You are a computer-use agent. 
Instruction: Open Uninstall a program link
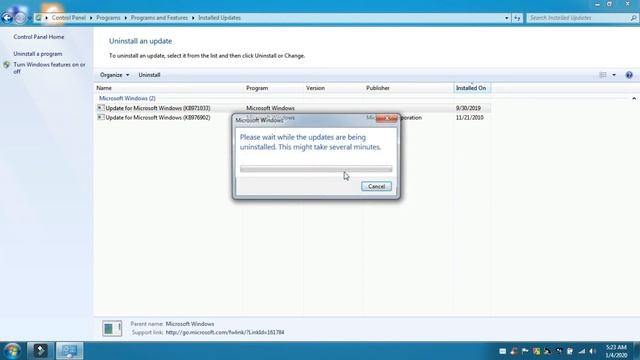point(38,54)
